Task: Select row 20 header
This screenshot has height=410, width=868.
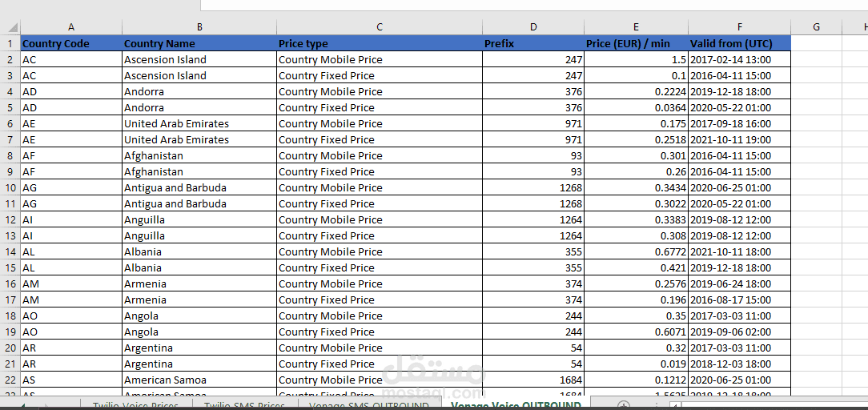Action: click(x=10, y=348)
